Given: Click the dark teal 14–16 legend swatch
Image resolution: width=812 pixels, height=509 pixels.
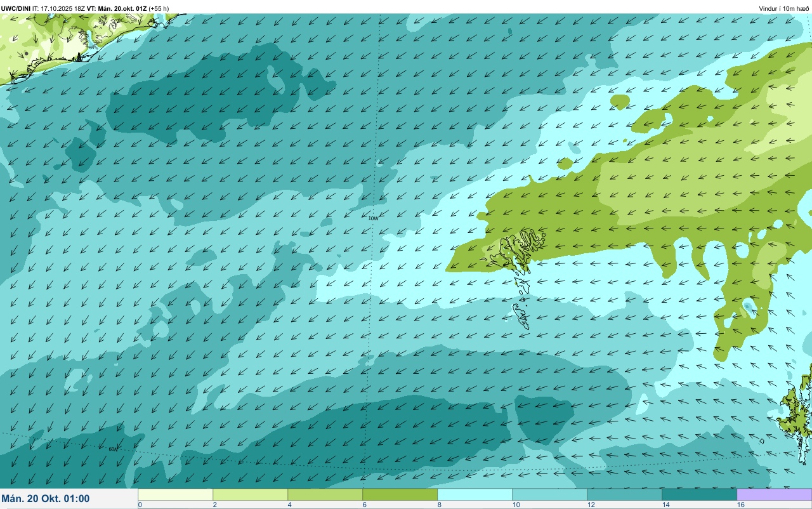Looking at the screenshot, I should (699, 494).
